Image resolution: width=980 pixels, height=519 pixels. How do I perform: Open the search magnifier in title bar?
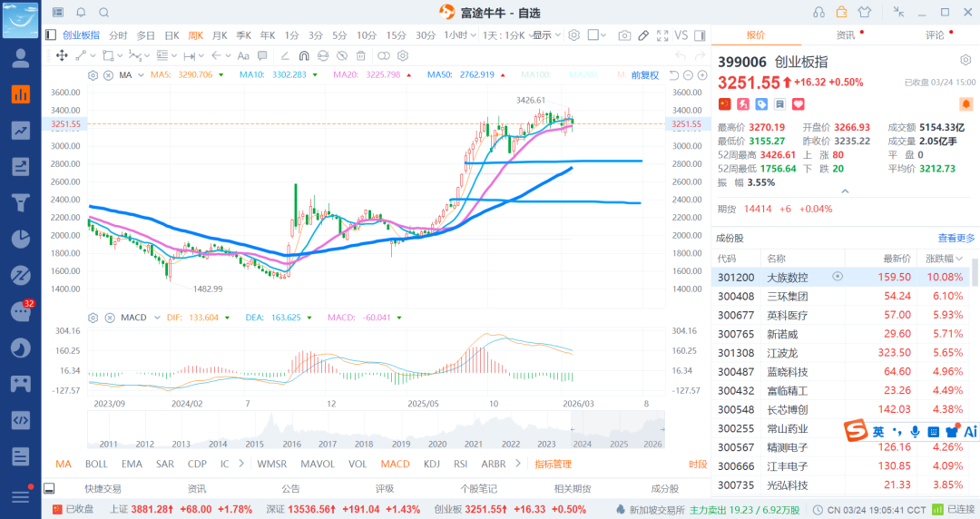(x=103, y=13)
